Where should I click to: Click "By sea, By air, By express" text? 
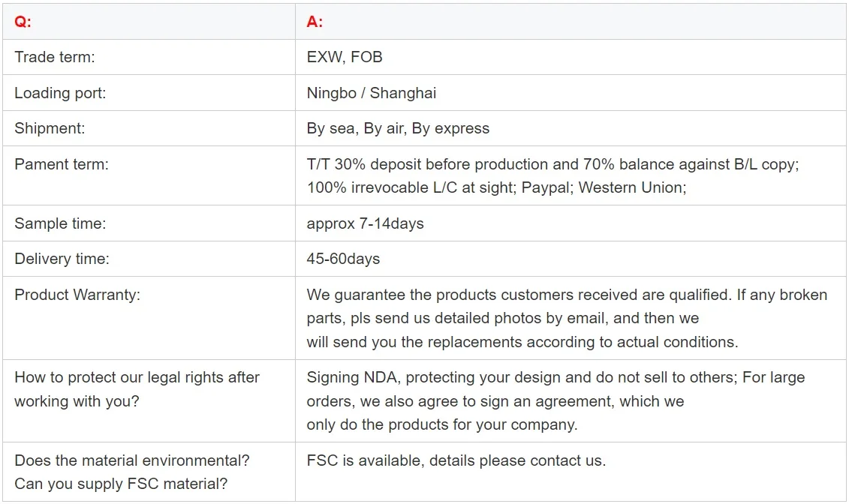[398, 128]
